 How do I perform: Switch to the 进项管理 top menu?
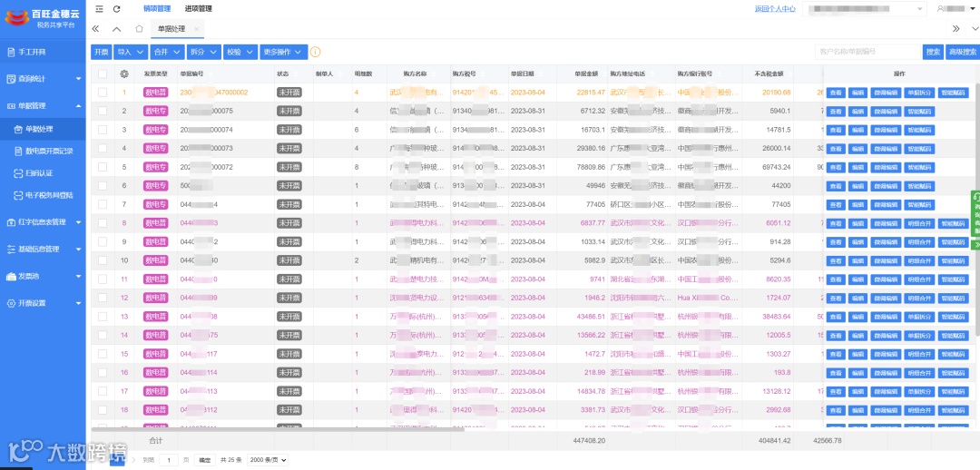click(x=198, y=9)
